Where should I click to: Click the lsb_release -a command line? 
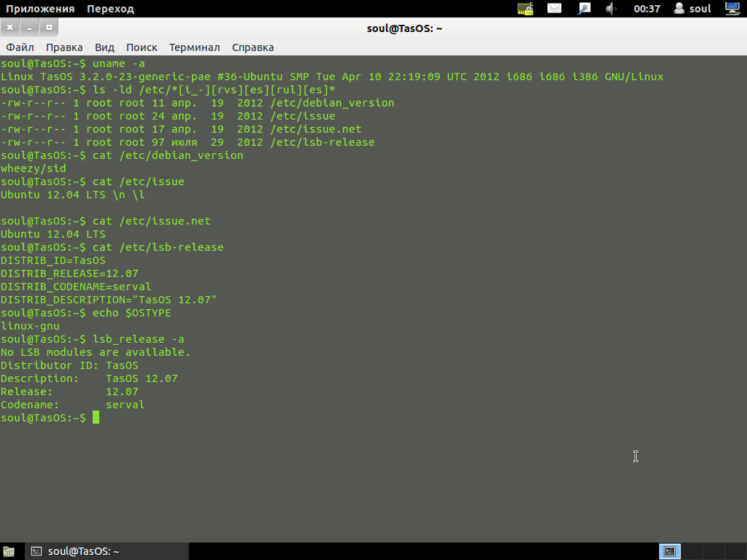point(93,339)
